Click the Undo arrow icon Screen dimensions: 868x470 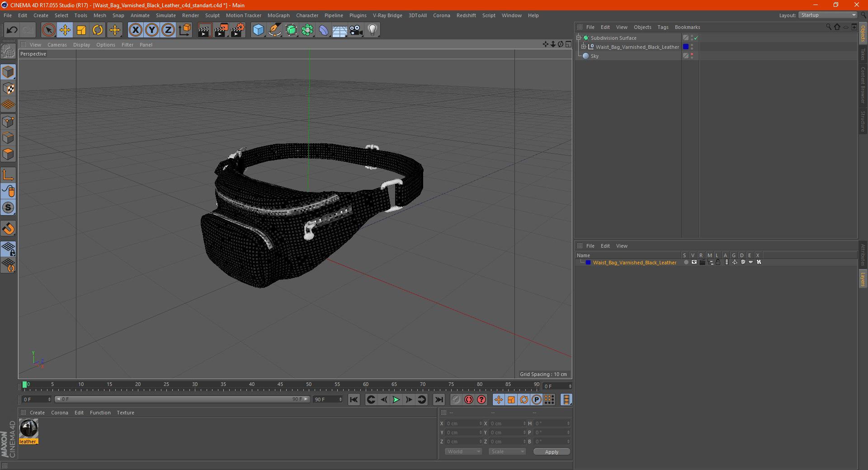(x=12, y=30)
